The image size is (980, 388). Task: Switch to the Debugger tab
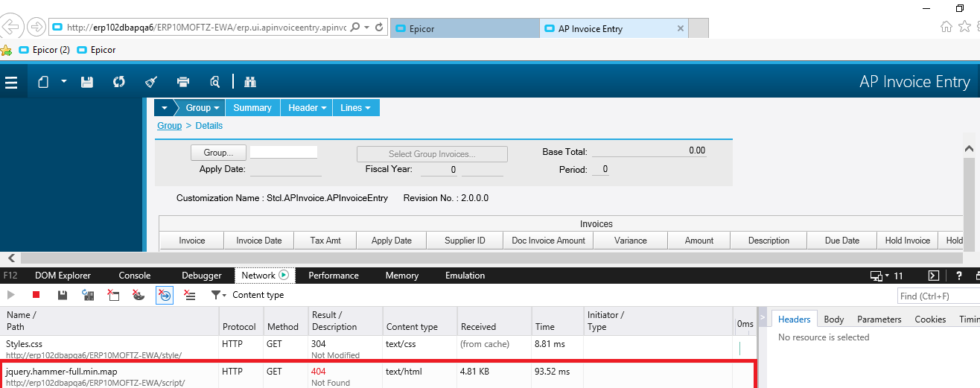pos(202,276)
